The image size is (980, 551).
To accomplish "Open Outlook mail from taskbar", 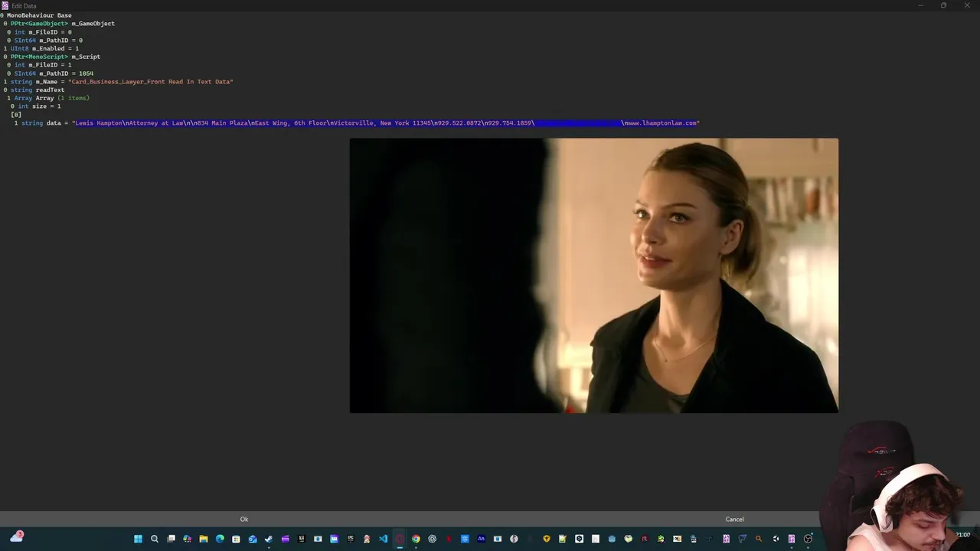I will [x=253, y=539].
